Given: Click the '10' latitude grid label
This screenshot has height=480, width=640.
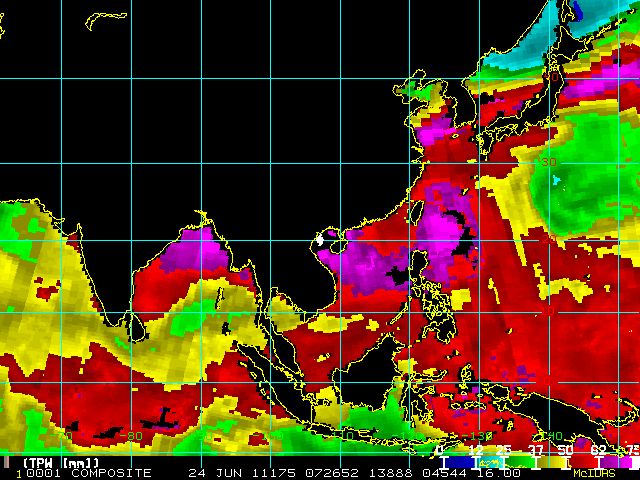Looking at the screenshot, I should [548, 311].
